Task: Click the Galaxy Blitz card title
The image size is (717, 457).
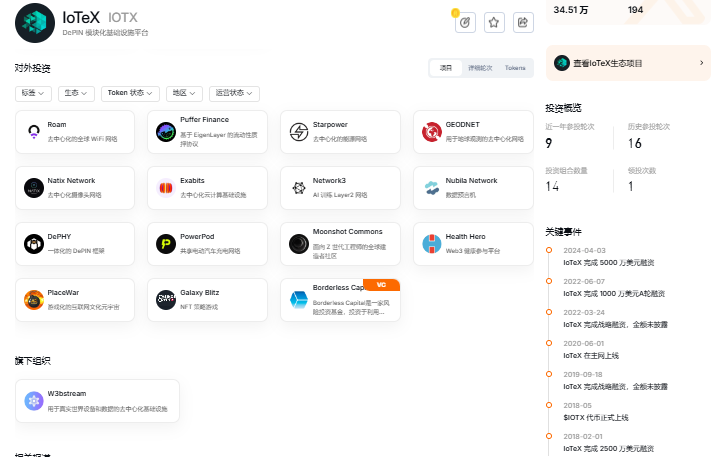Action: pyautogui.click(x=199, y=293)
